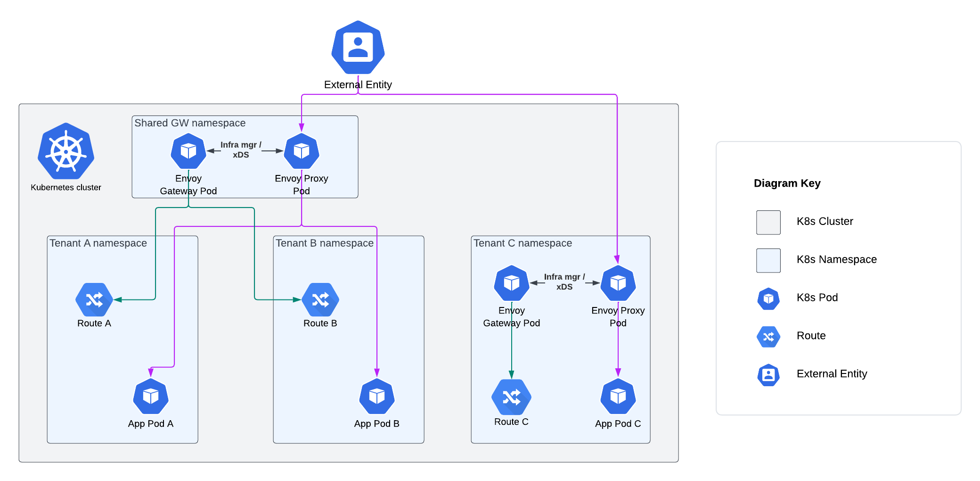Select the App Pod A icon
Viewport: 980px width, 481px height.
click(x=151, y=397)
